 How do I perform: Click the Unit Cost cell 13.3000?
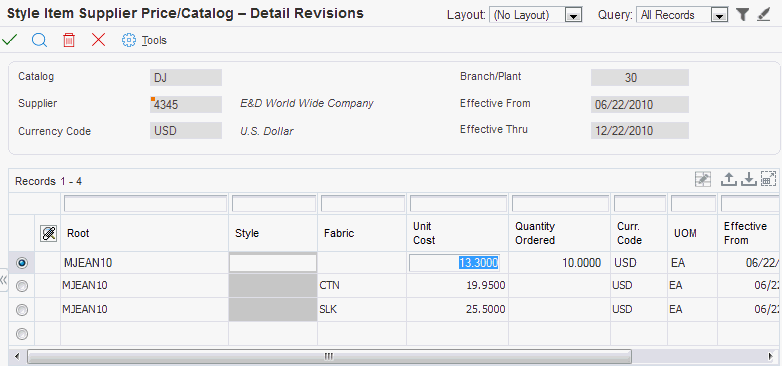[454, 263]
